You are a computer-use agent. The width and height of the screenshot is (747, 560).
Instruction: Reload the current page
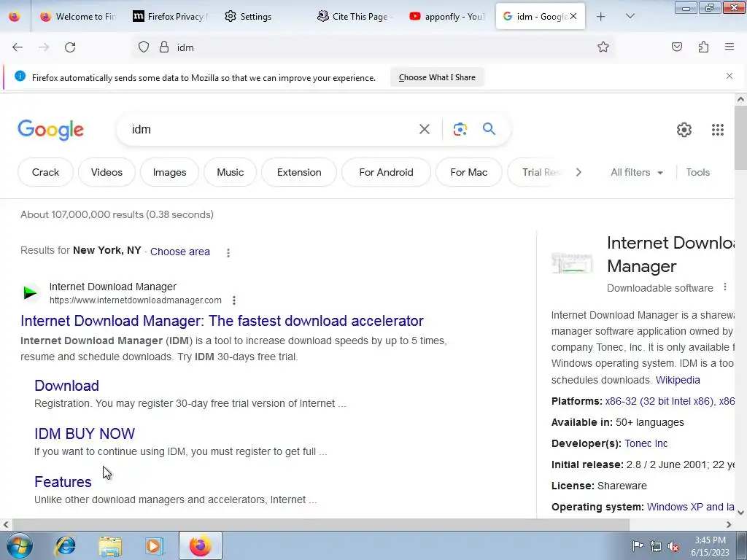[70, 47]
